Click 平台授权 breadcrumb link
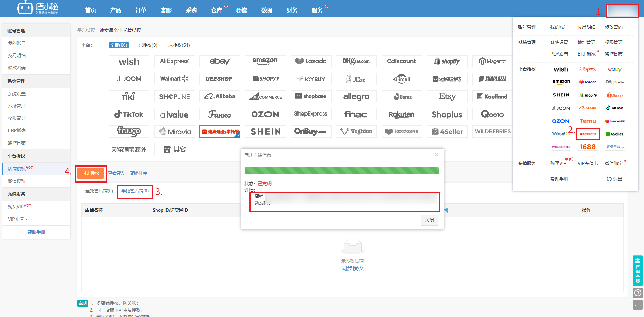Viewport: 644px width, 317px height. click(86, 30)
